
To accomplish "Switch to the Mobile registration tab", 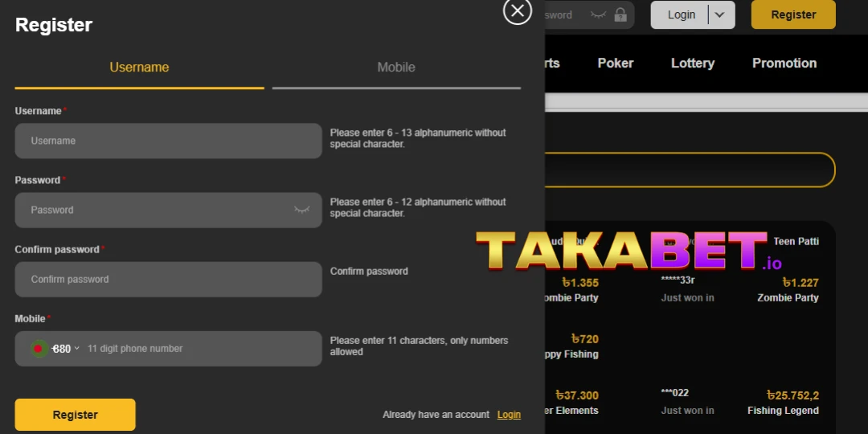I will coord(396,68).
